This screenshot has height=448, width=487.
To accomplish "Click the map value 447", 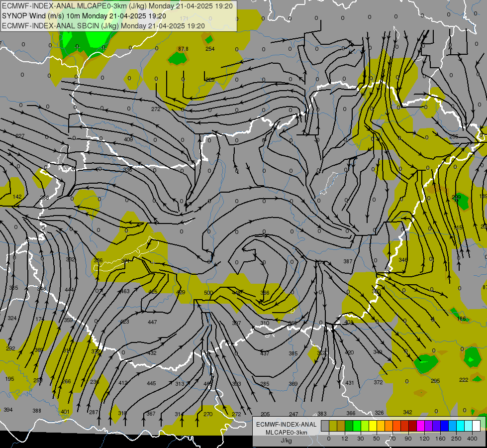I will click(152, 322).
